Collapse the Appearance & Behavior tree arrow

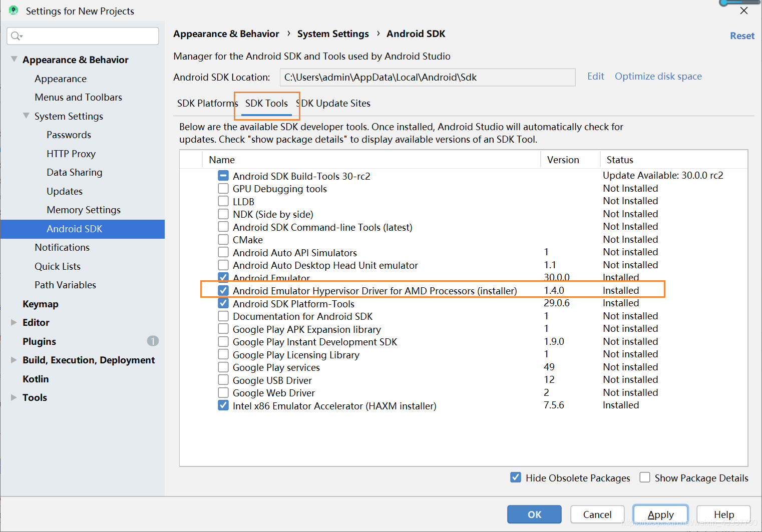pos(14,59)
